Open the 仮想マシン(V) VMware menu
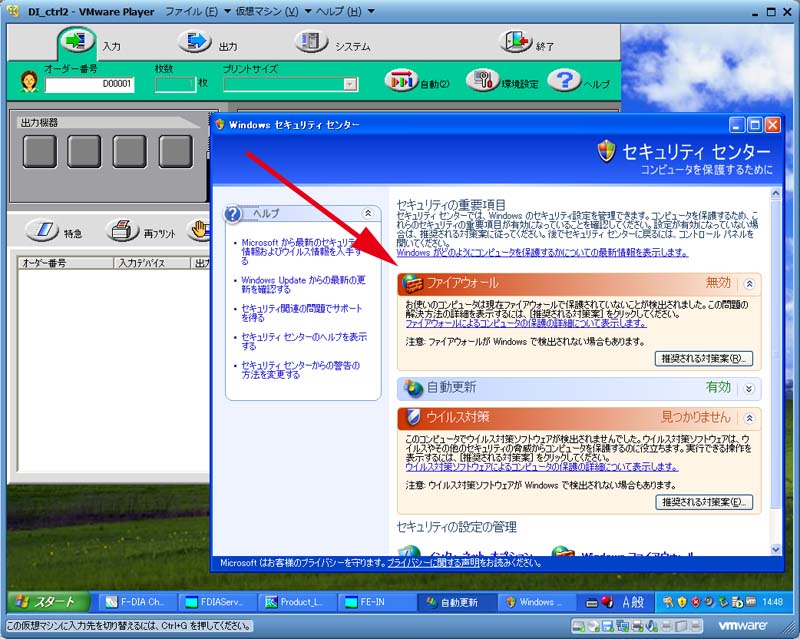 tap(267, 11)
